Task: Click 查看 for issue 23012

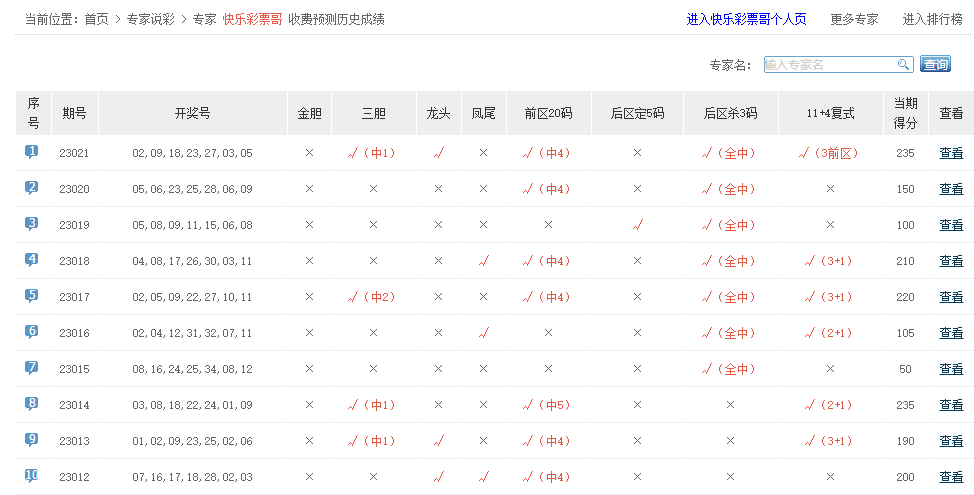Action: 951,477
